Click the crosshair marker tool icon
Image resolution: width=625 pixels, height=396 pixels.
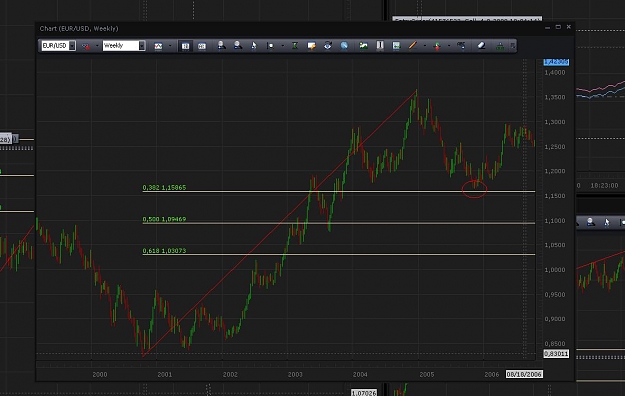click(271, 46)
